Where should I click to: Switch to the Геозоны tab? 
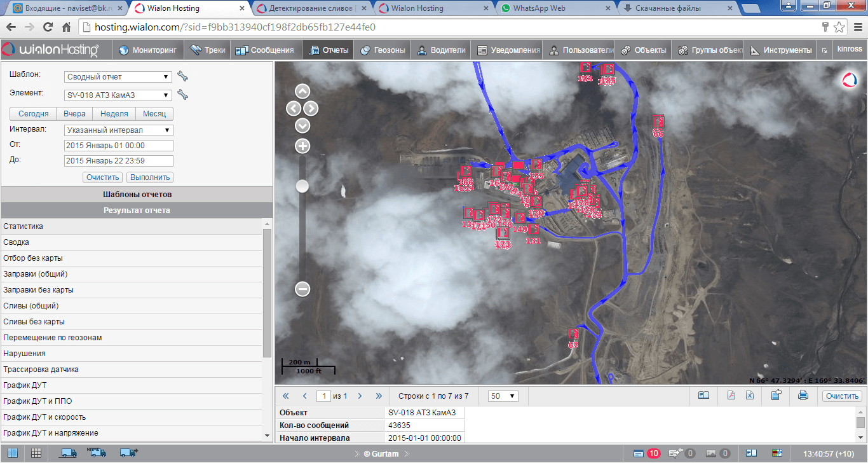(383, 50)
